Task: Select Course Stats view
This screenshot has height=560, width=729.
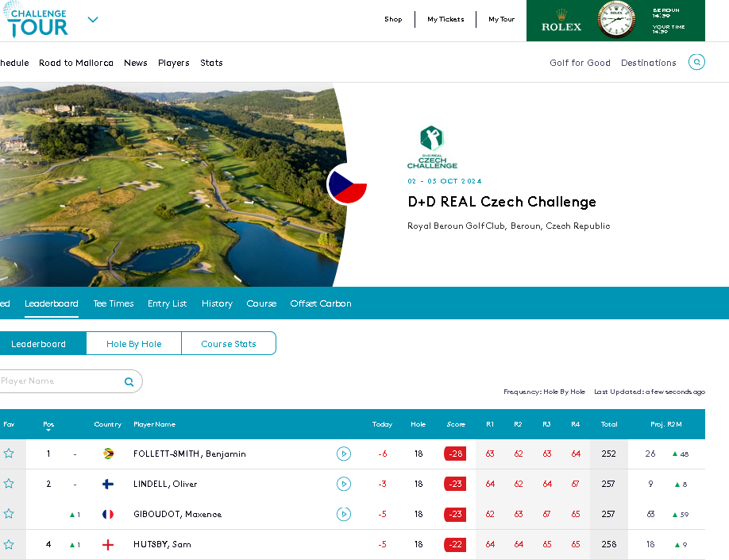Action: coord(228,344)
